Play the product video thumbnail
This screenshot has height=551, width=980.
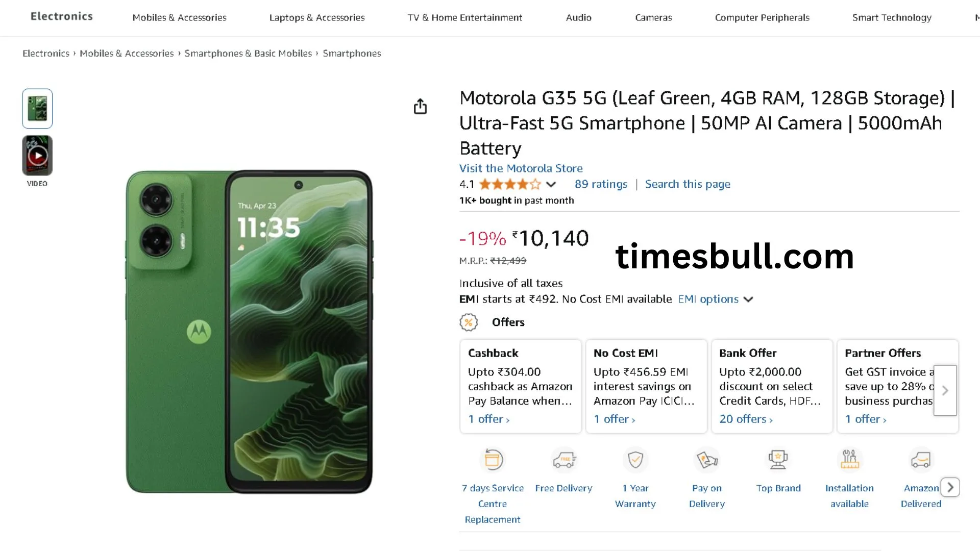point(37,156)
